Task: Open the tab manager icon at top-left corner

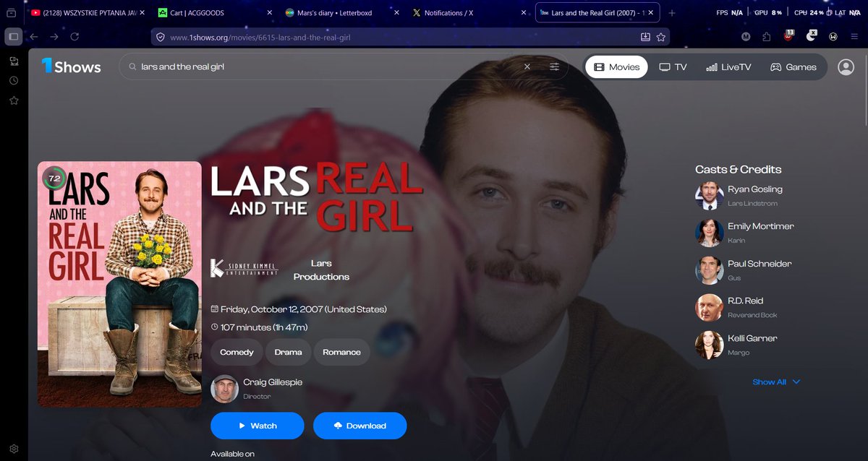Action: pos(12,13)
